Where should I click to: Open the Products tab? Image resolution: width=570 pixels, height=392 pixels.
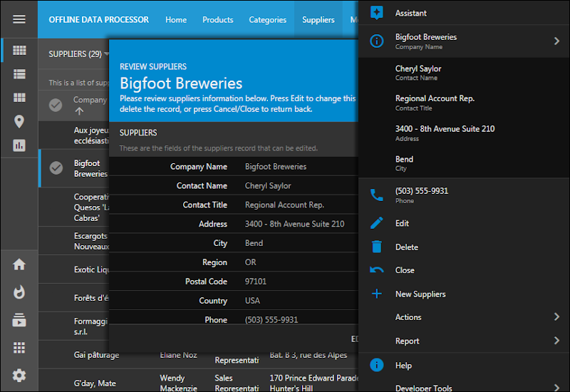[x=218, y=20]
